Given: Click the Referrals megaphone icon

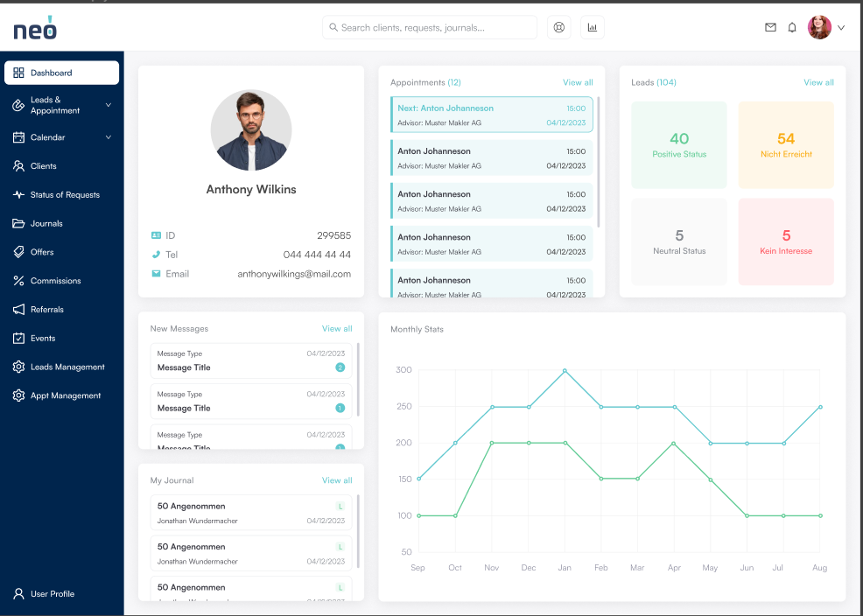Looking at the screenshot, I should pos(18,310).
